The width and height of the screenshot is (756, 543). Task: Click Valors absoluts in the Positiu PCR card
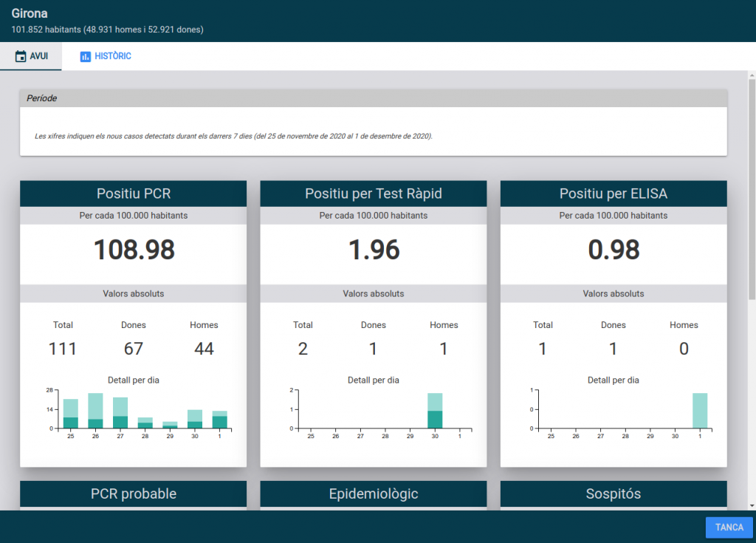(x=133, y=293)
